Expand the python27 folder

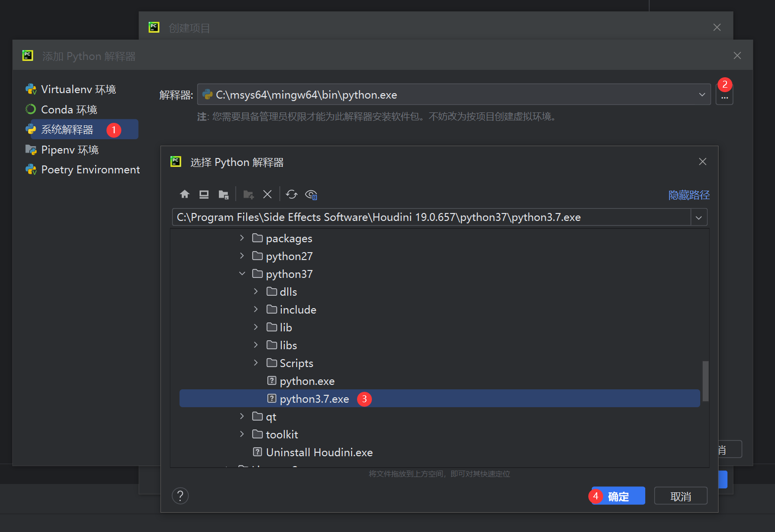click(242, 256)
